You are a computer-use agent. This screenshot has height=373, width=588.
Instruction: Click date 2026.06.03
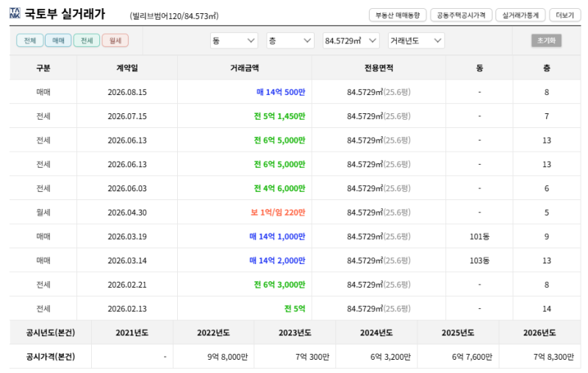[x=127, y=188]
